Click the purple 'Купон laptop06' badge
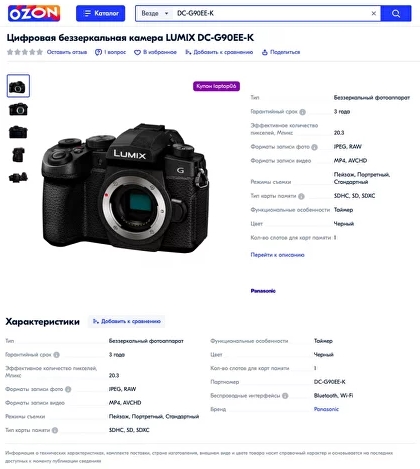The height and width of the screenshot is (469, 420). click(216, 86)
